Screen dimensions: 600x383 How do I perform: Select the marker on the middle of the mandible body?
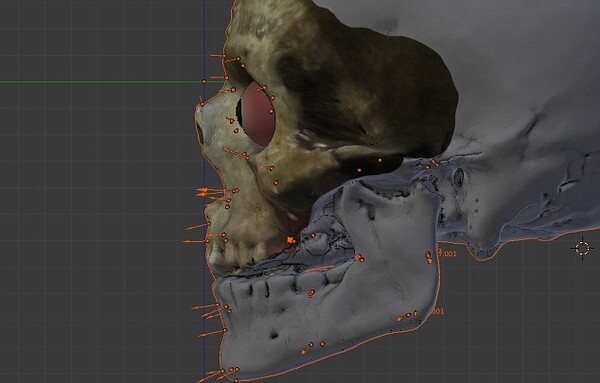click(x=311, y=293)
